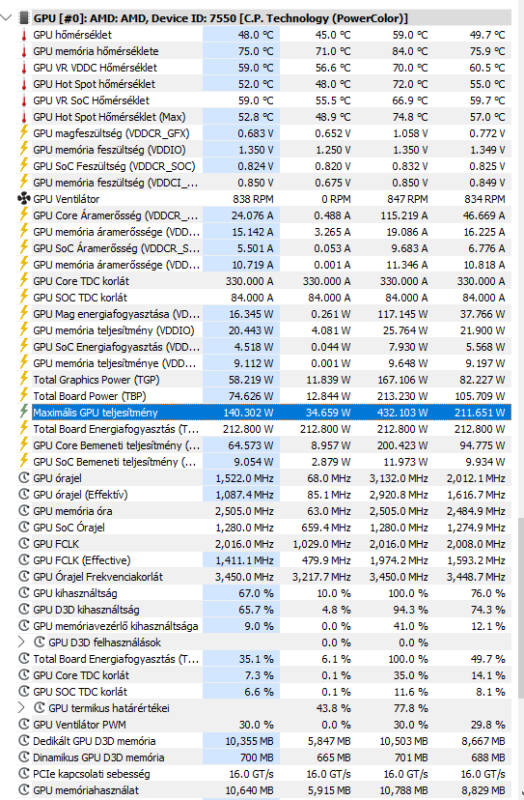
Task: Click green lightning icon beside Maximális GPU teljesítmény
Action: [x=23, y=412]
